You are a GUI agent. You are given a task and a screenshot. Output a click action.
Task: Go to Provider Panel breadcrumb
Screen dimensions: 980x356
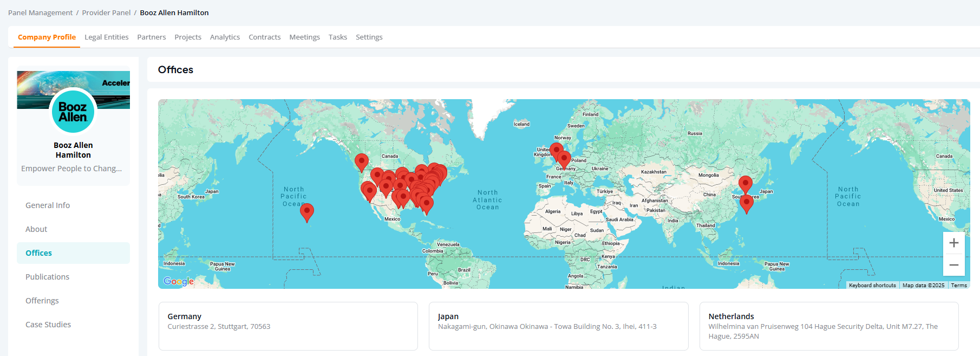point(106,12)
